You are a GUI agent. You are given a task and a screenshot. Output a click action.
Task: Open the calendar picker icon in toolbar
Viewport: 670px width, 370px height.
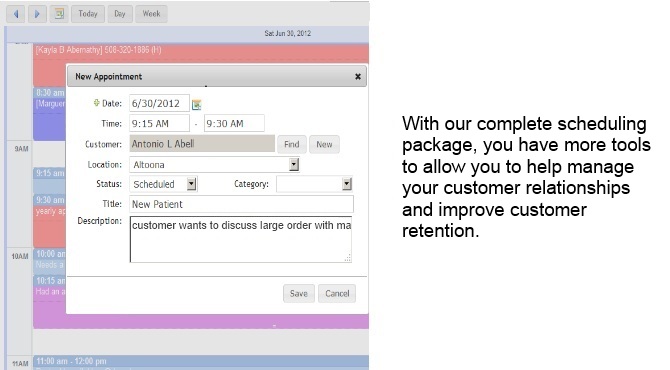click(59, 14)
